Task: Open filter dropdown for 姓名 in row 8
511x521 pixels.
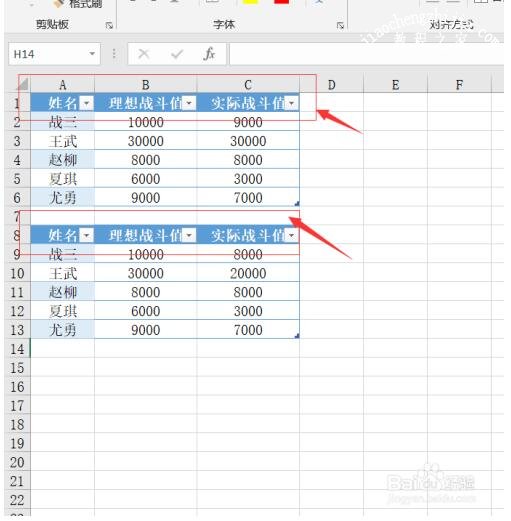Action: [x=87, y=236]
